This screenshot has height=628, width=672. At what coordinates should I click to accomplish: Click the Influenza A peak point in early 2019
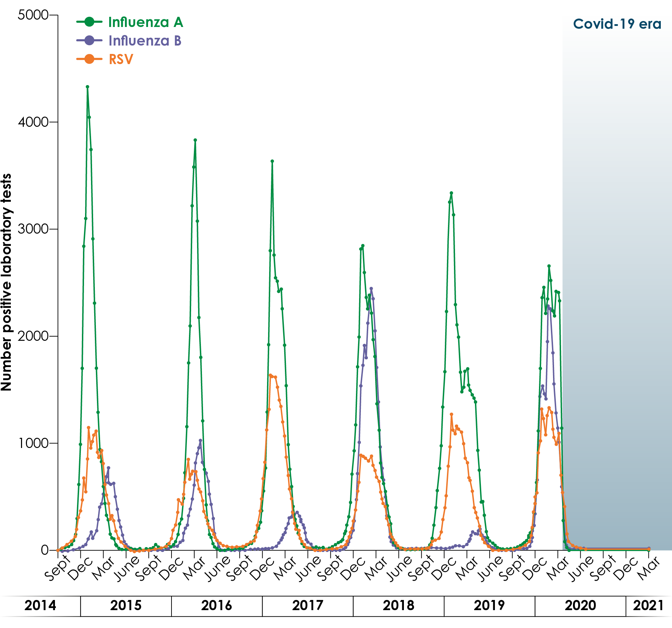coord(451,193)
